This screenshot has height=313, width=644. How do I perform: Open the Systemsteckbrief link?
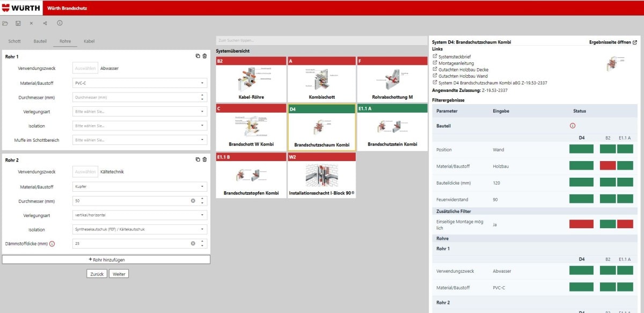[x=455, y=56]
